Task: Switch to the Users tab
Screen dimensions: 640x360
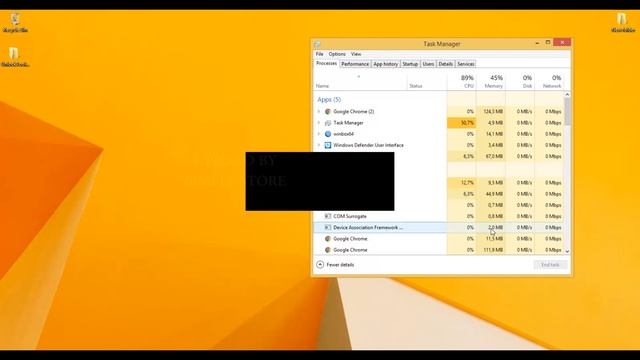Action: (x=428, y=64)
